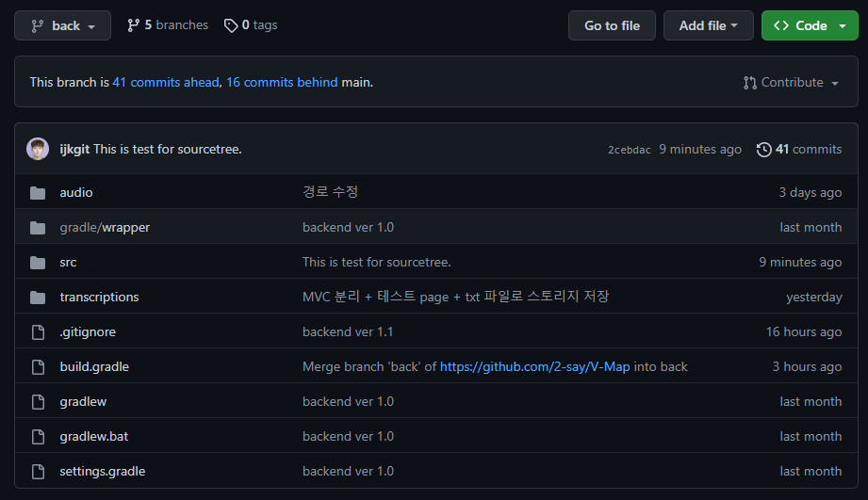The image size is (868, 500).
Task: Open the build.gradle file
Action: (94, 366)
